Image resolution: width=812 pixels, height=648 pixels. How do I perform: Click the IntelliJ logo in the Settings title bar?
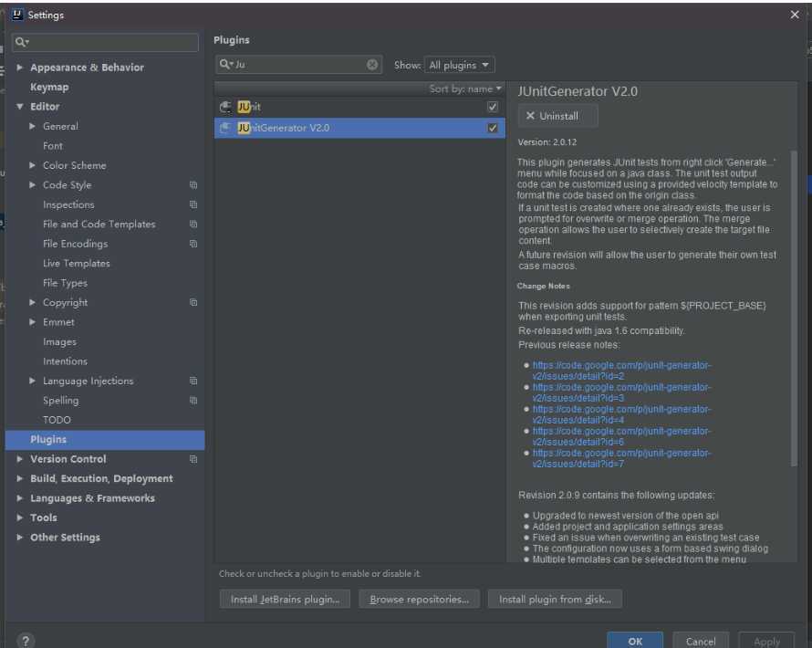[17, 15]
